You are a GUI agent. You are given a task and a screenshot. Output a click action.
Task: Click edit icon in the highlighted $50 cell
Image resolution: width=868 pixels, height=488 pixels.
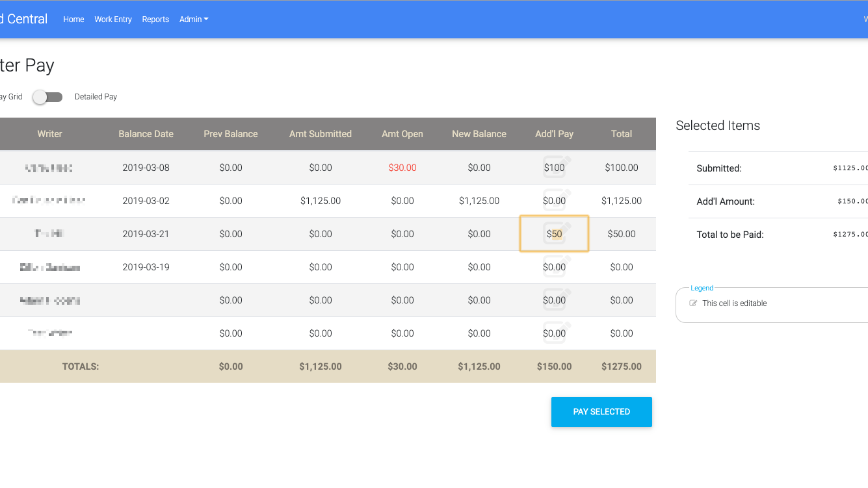pos(557,233)
